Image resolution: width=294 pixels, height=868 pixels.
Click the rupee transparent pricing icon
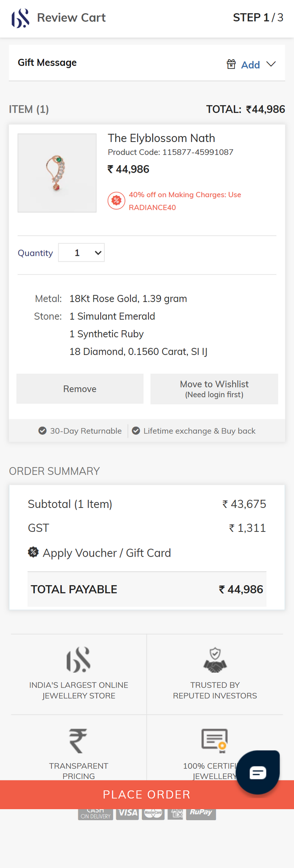(x=78, y=741)
